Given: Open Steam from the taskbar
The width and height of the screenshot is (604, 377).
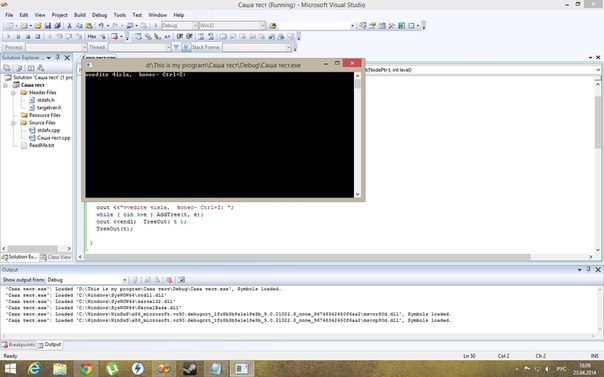Looking at the screenshot, I should (x=190, y=369).
